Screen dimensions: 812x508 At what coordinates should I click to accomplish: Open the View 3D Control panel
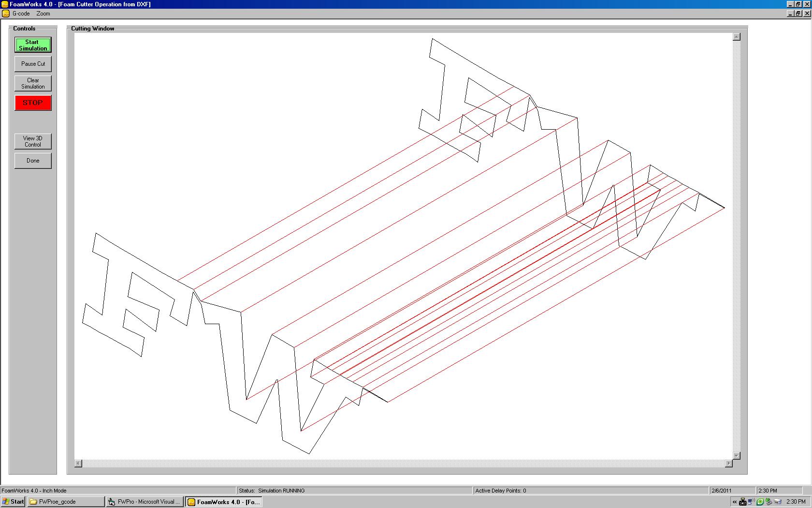coord(32,141)
